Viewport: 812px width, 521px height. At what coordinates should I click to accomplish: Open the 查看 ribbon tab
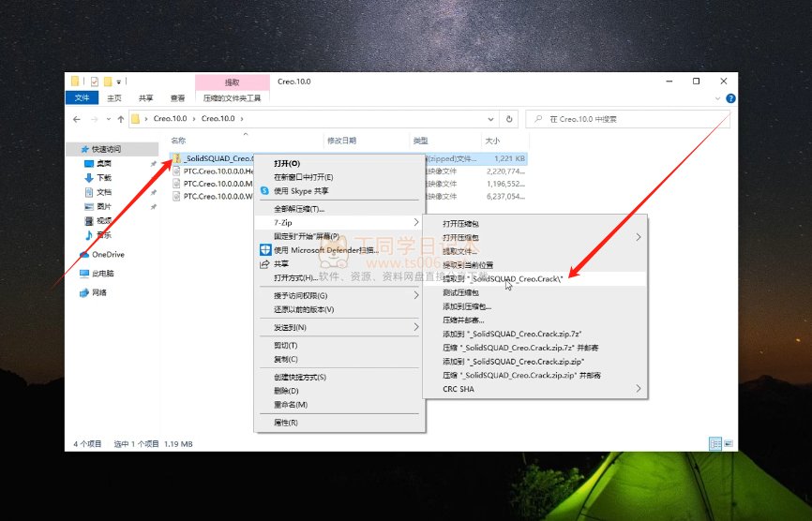177,97
